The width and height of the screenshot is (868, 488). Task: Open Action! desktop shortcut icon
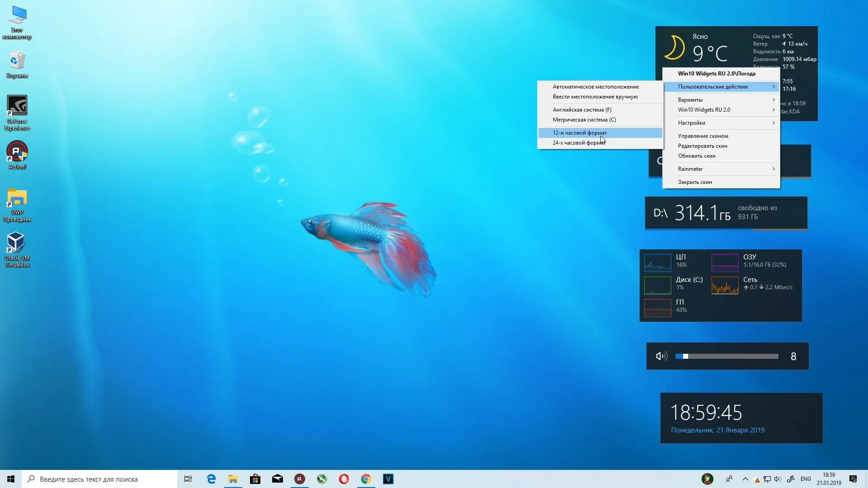(17, 152)
